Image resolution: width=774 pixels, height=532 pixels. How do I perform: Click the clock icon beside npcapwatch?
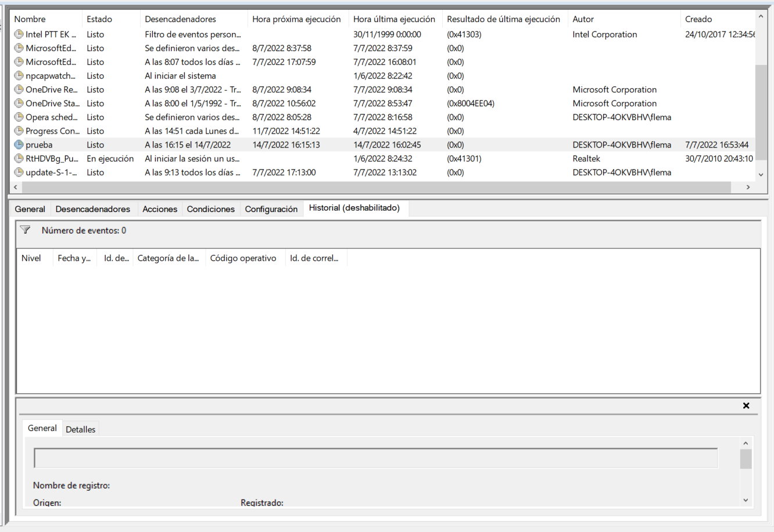click(18, 76)
